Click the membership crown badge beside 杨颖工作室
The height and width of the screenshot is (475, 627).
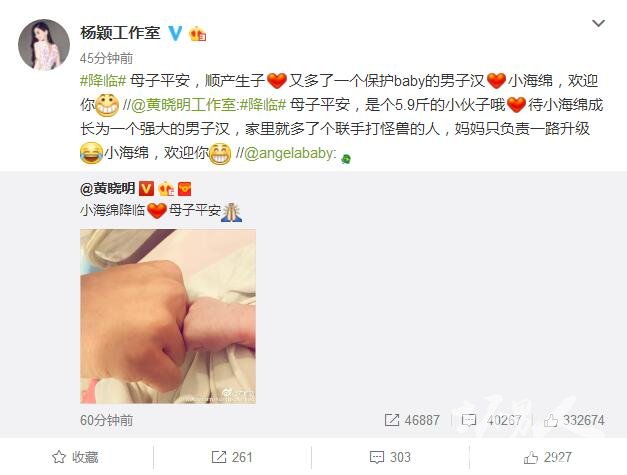(x=198, y=34)
